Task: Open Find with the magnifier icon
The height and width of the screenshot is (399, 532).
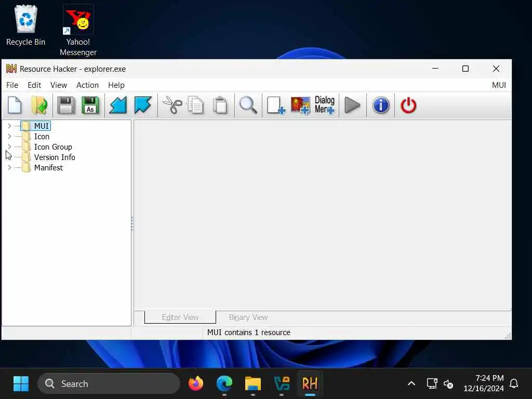Action: 248,105
